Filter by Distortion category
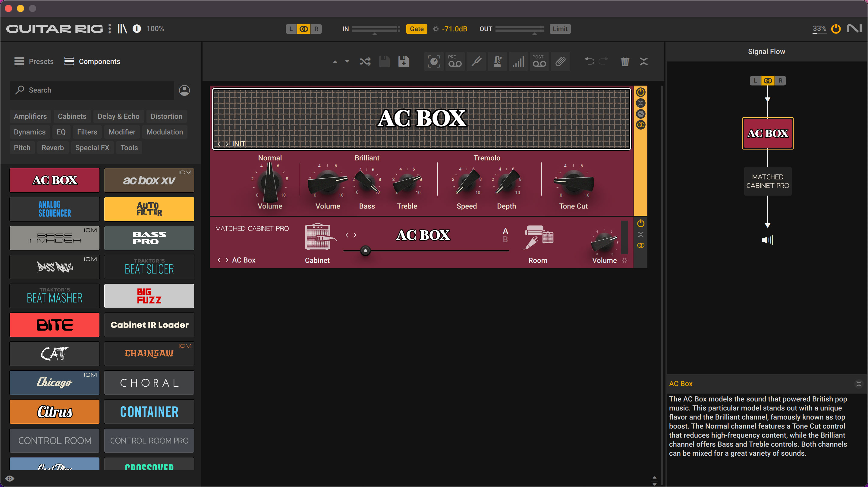Screen dimensions: 868x487 (x=166, y=116)
